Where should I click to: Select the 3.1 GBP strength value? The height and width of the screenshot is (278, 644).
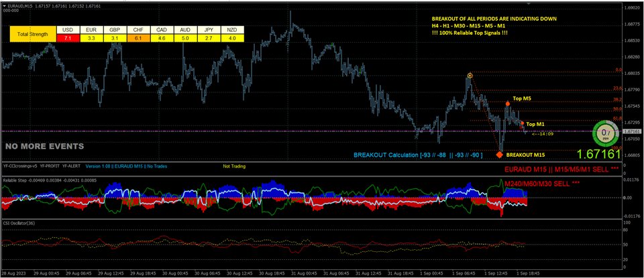click(x=115, y=38)
